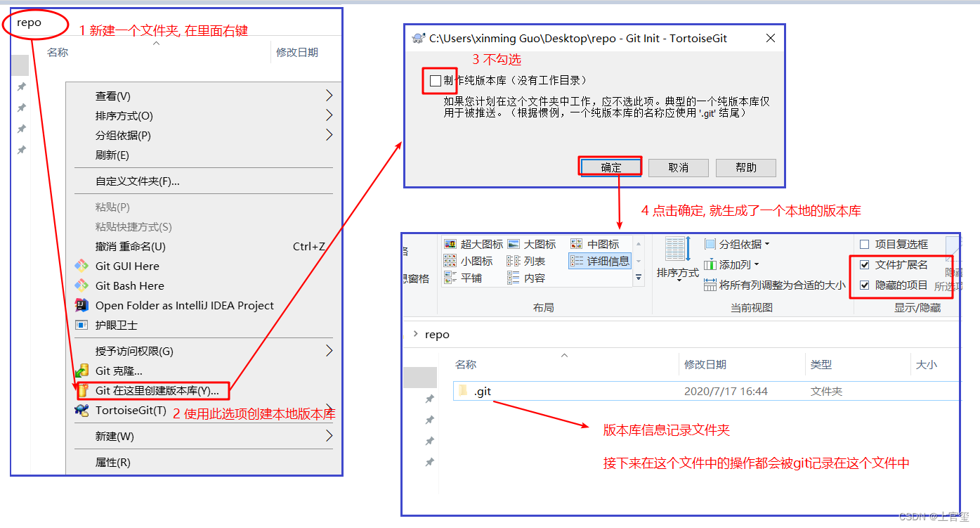The image size is (980, 528).
Task: Click the layout gallery scroll down arrow
Action: [x=639, y=261]
